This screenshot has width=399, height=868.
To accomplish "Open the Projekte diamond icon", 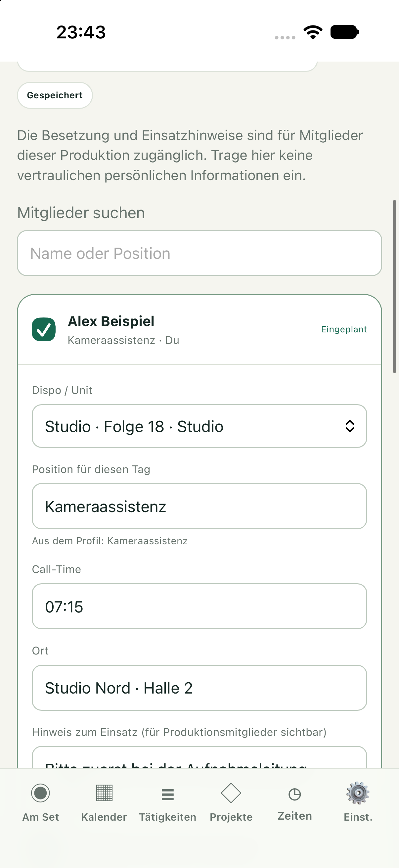I will [231, 793].
